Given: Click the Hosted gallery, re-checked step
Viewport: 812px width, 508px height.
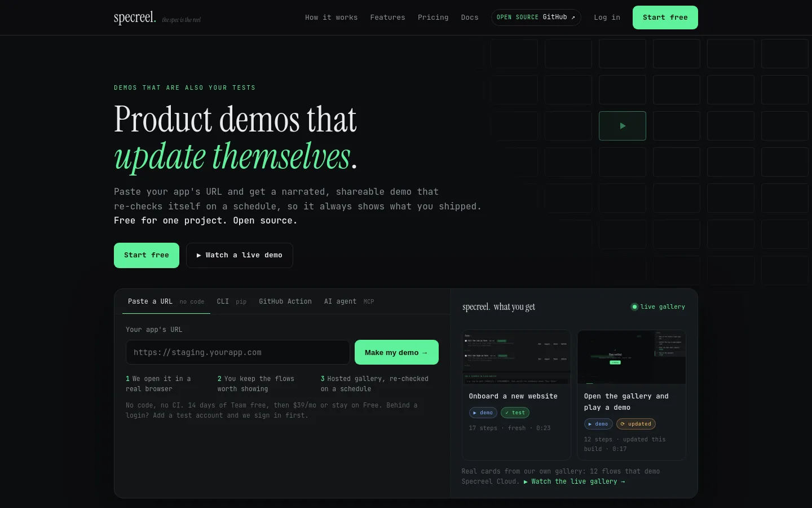Looking at the screenshot, I should 374,384.
